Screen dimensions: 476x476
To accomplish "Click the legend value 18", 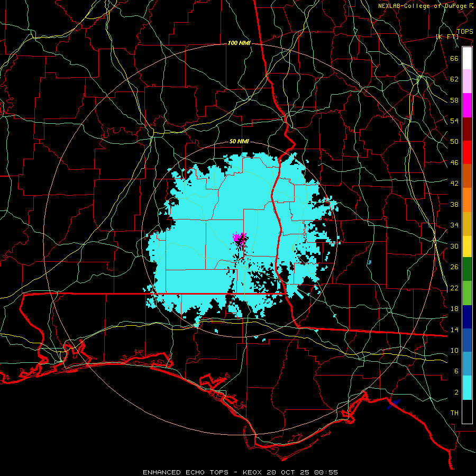I will click(x=454, y=309).
